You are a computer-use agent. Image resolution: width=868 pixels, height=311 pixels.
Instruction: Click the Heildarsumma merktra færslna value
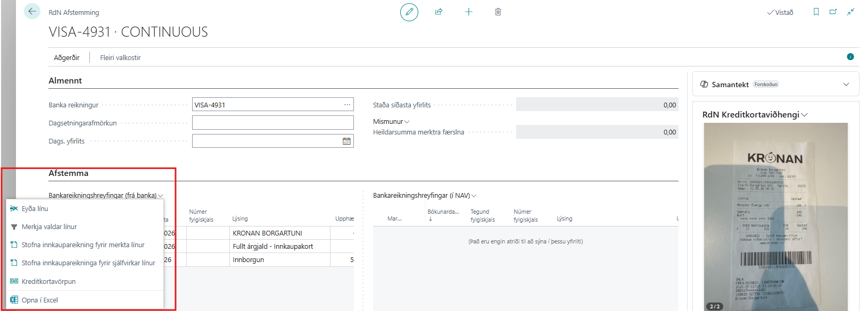click(x=597, y=132)
